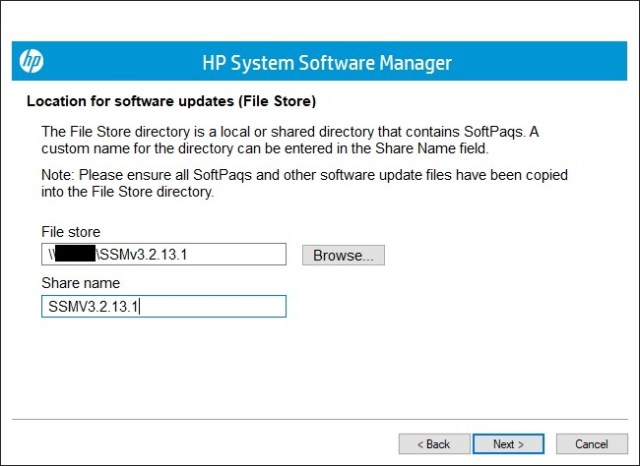The width and height of the screenshot is (640, 466).
Task: Click the "File store" field label
Action: click(70, 232)
